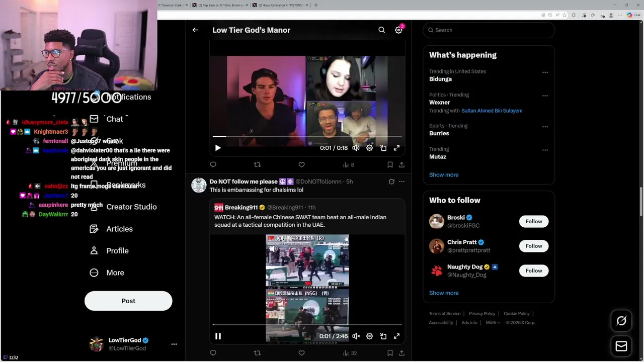Viewport: 644px width, 362px height.
Task: Share the DO NOT follow me please post
Action: [401, 353]
